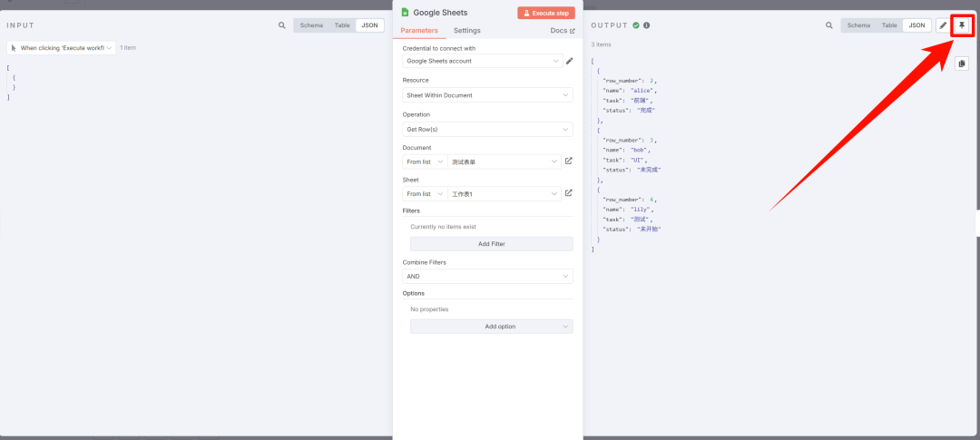Image resolution: width=980 pixels, height=440 pixels.
Task: Click the Add Filter button
Action: (x=491, y=244)
